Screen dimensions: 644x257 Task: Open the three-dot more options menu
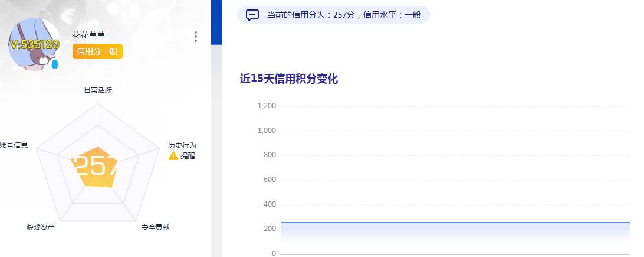coord(196,37)
